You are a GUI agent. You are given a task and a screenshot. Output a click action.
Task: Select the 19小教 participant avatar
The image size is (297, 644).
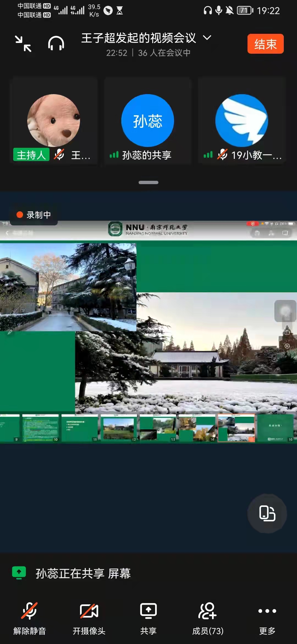click(241, 121)
